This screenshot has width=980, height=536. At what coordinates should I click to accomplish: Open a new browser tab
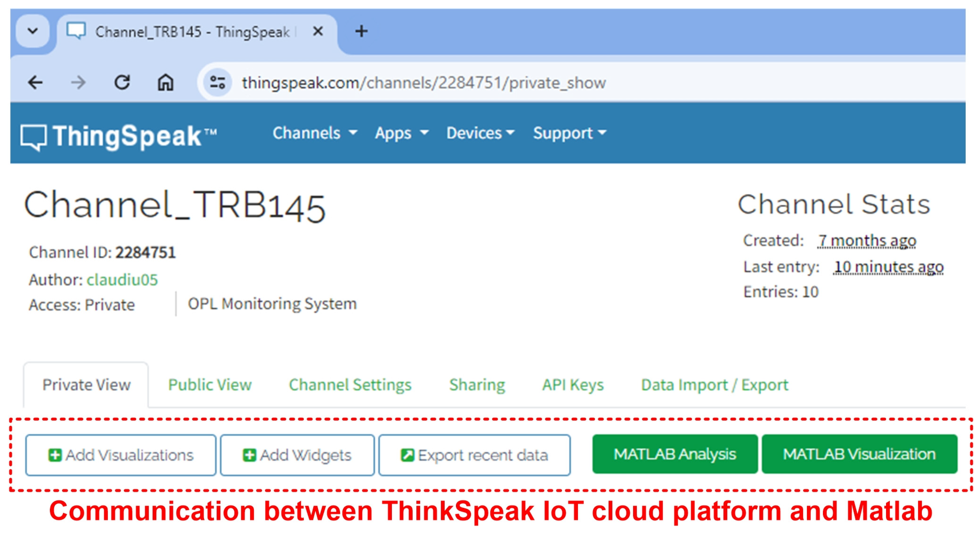pyautogui.click(x=361, y=31)
